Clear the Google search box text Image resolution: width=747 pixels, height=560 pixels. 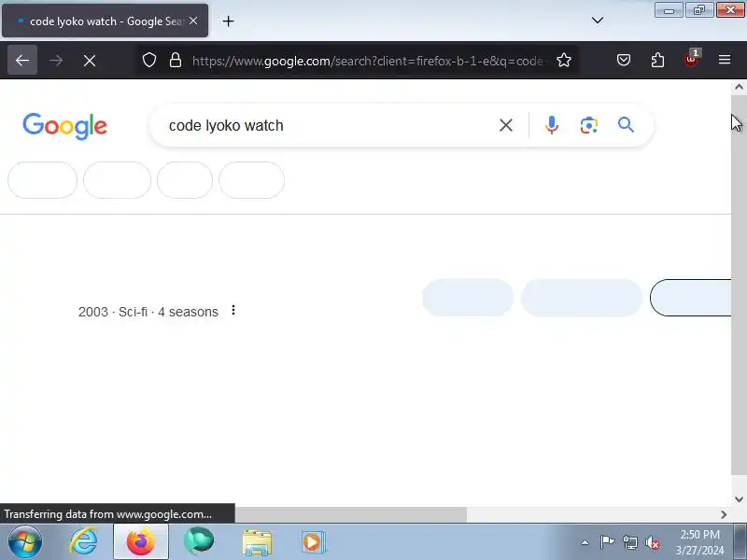click(x=506, y=125)
